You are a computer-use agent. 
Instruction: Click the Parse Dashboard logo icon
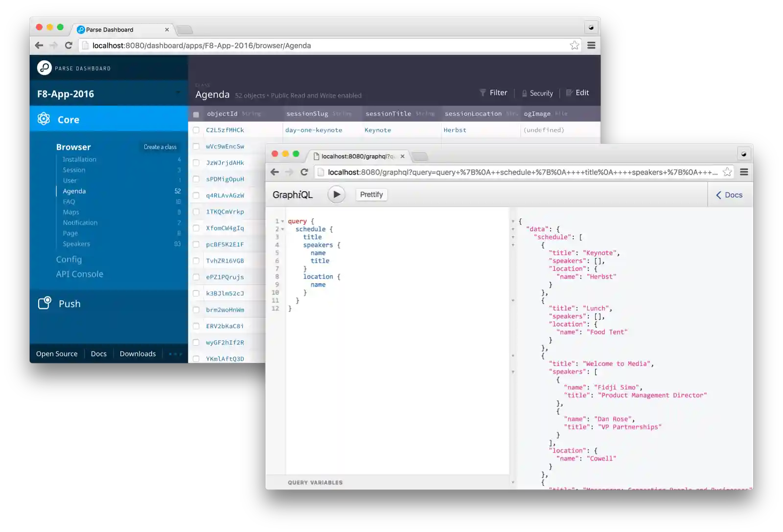click(44, 68)
